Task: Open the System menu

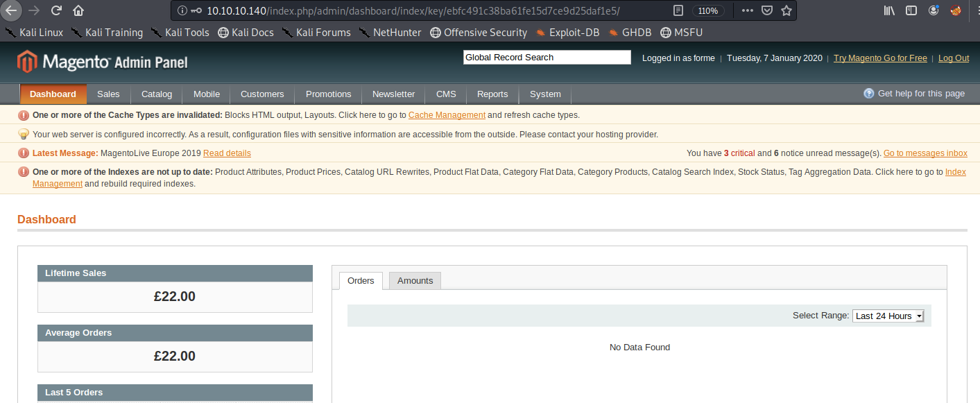Action: (x=545, y=94)
